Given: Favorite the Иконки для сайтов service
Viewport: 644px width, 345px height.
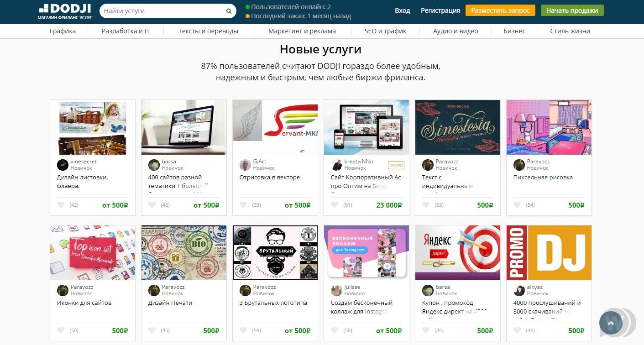Looking at the screenshot, I should point(61,330).
